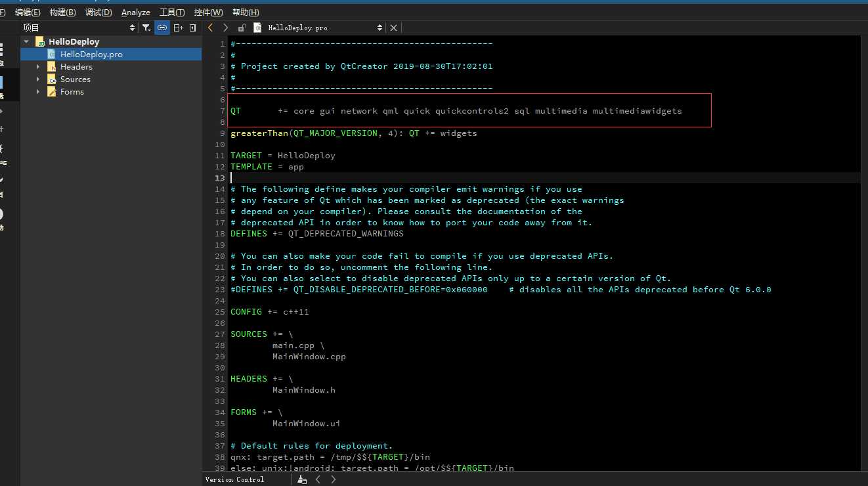Viewport: 868px width, 486px height.
Task: Click the 'QT += core gui network' line
Action: tap(456, 111)
